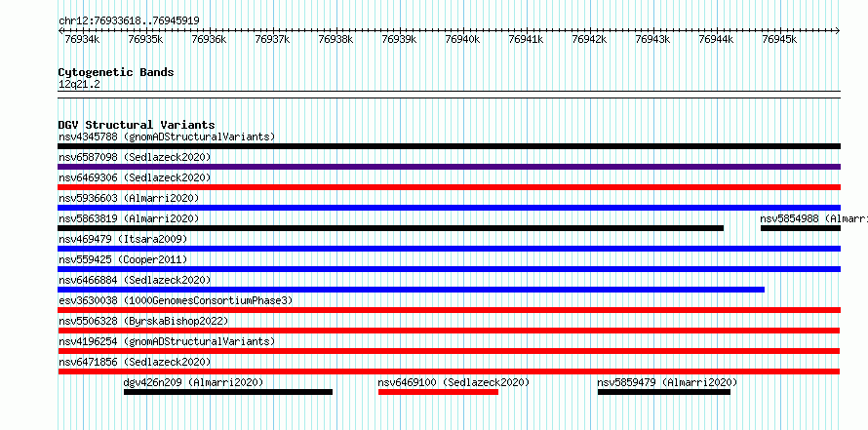Click the chr12:76933618..76945919 region text
Image resolution: width=868 pixels, height=430 pixels.
tap(129, 20)
